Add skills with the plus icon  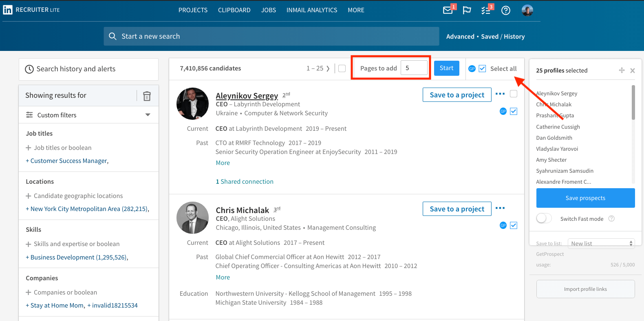29,244
